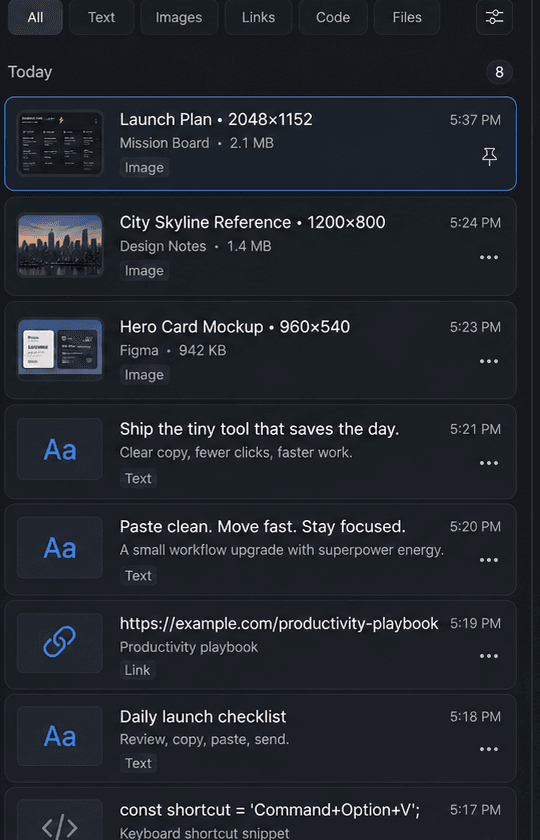Open more options for Hero Card Mockup

click(489, 362)
